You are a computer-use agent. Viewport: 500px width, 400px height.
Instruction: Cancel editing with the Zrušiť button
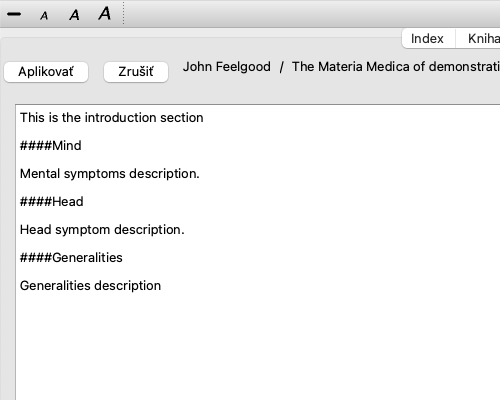click(136, 72)
